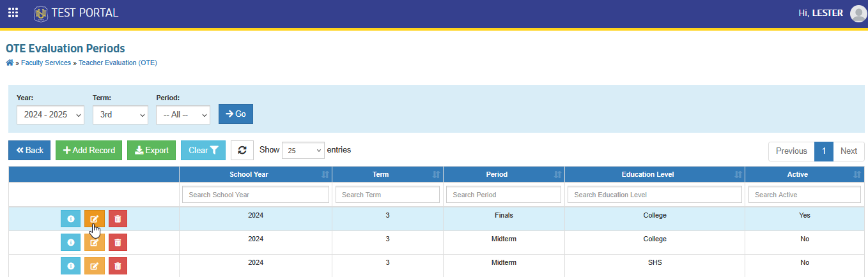Open info for Midterm SHS record

71,266
